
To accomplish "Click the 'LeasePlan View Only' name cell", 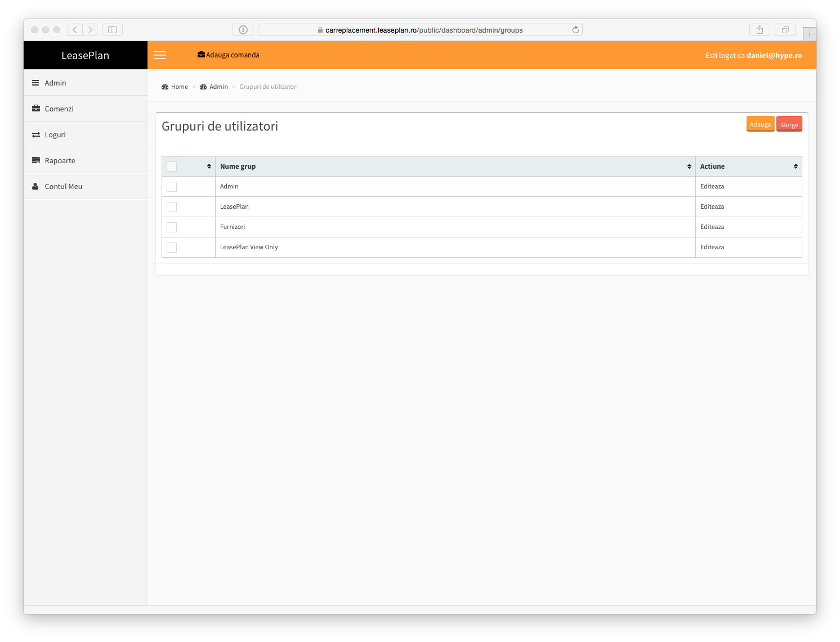I will click(455, 247).
